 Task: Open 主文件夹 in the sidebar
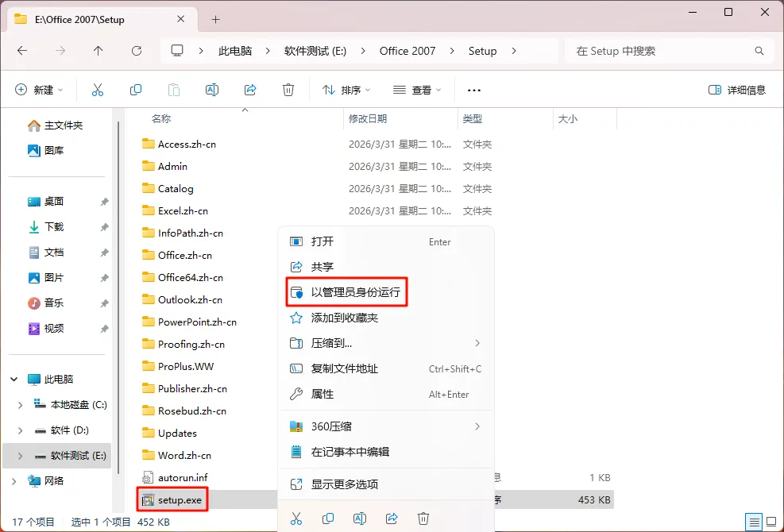[x=56, y=125]
